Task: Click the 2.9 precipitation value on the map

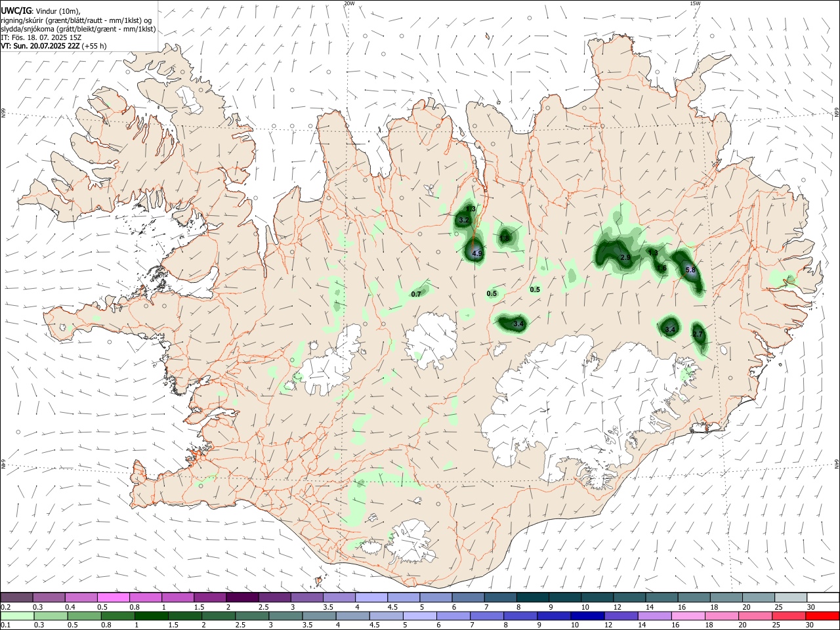Action: point(625,258)
